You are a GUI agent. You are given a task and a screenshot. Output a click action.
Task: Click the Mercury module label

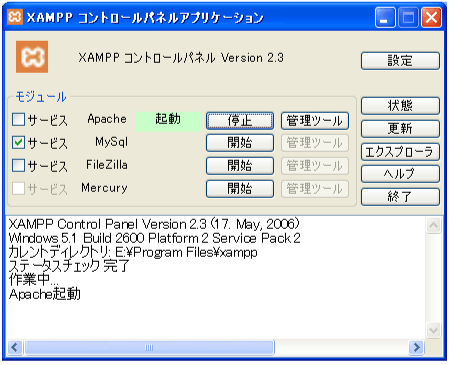[x=104, y=188]
